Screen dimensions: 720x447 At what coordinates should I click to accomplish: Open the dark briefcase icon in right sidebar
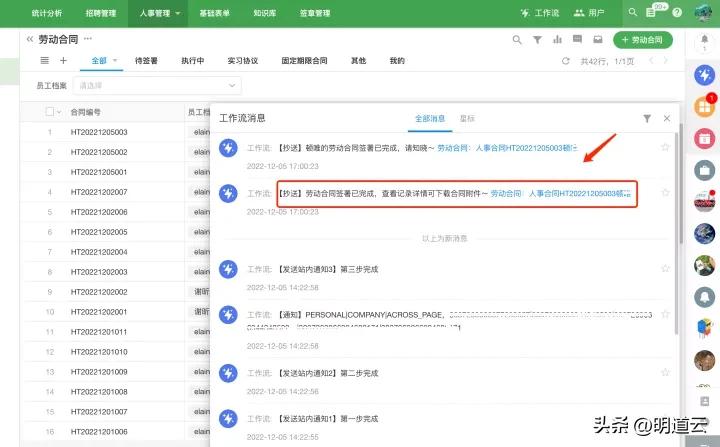(704, 170)
